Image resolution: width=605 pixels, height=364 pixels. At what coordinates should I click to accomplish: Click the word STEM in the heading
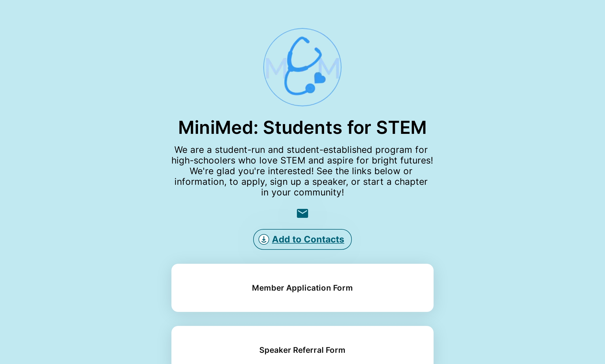click(x=401, y=128)
